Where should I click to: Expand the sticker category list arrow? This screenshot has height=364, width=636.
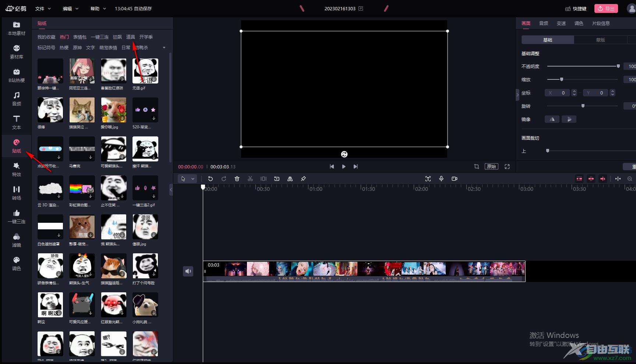pos(164,47)
